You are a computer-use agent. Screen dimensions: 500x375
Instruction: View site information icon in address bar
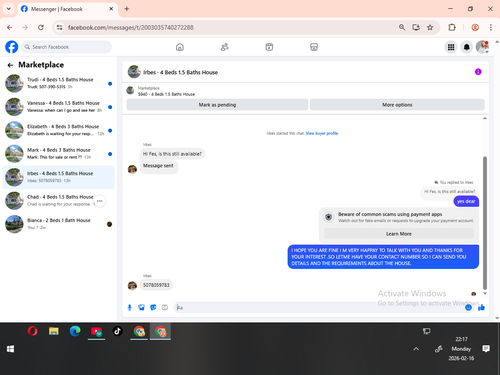(x=59, y=27)
